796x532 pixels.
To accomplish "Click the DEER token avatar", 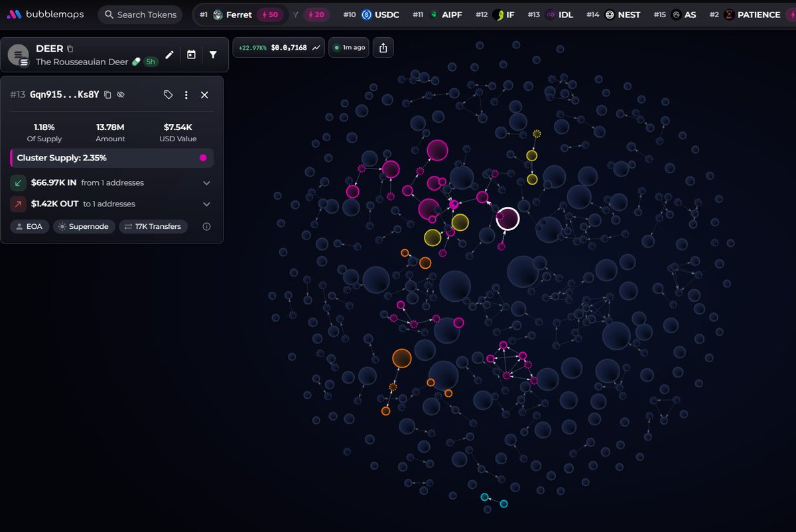I will click(x=19, y=55).
